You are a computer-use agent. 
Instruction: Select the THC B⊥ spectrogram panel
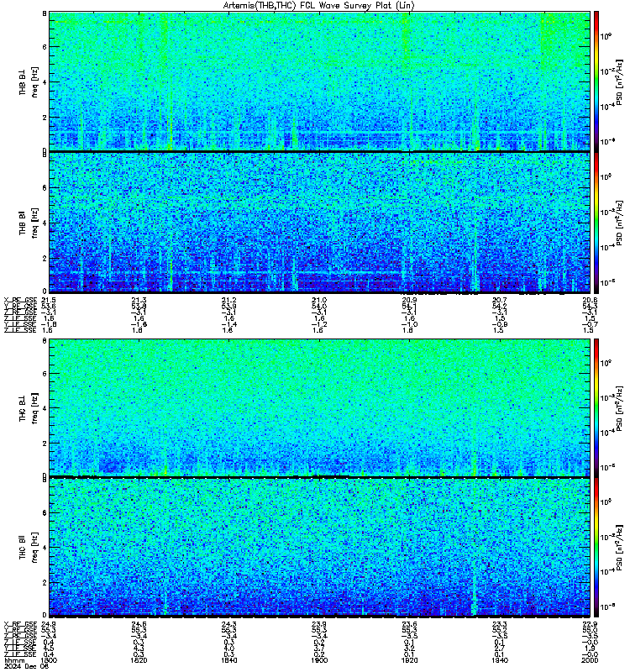(319, 407)
